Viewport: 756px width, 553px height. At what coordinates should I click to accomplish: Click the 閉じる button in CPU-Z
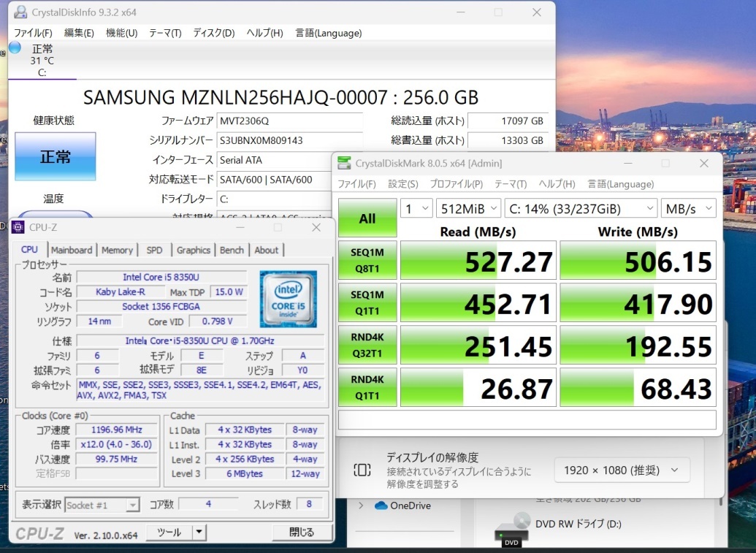(x=302, y=533)
